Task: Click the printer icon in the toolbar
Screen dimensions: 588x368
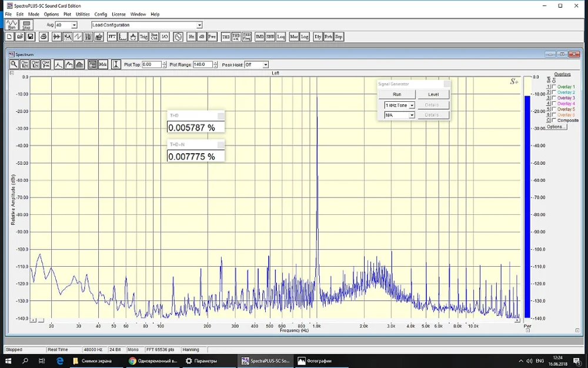Action: click(44, 37)
